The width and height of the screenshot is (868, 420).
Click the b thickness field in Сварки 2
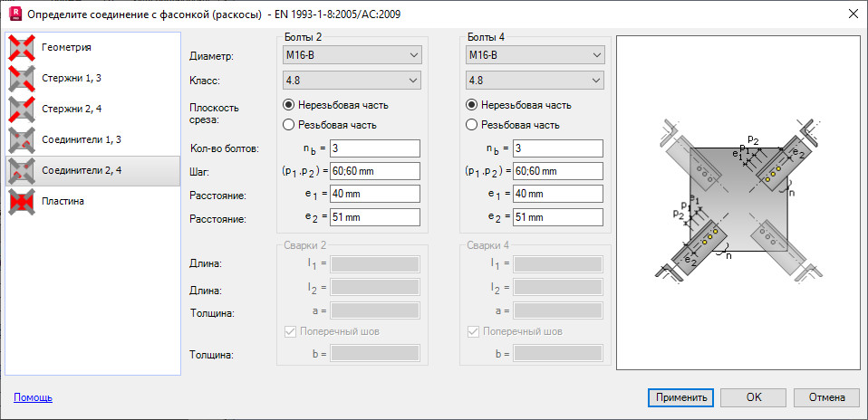[x=375, y=353]
